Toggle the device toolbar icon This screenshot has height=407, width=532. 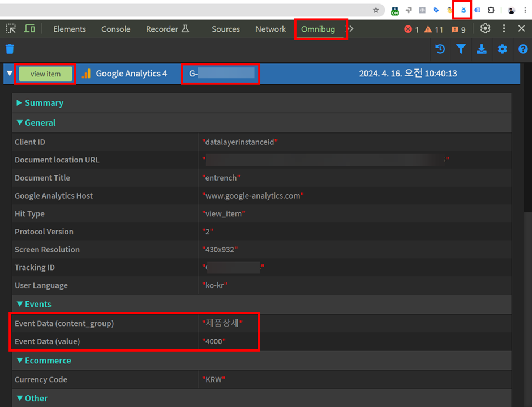point(29,28)
